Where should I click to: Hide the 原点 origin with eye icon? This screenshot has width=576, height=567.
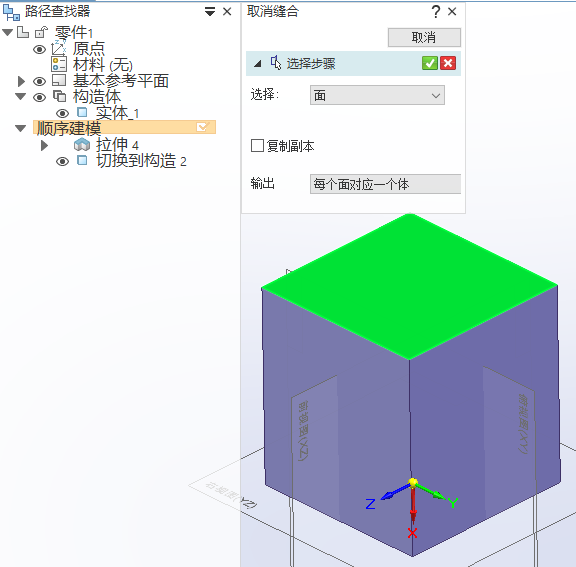[x=39, y=49]
